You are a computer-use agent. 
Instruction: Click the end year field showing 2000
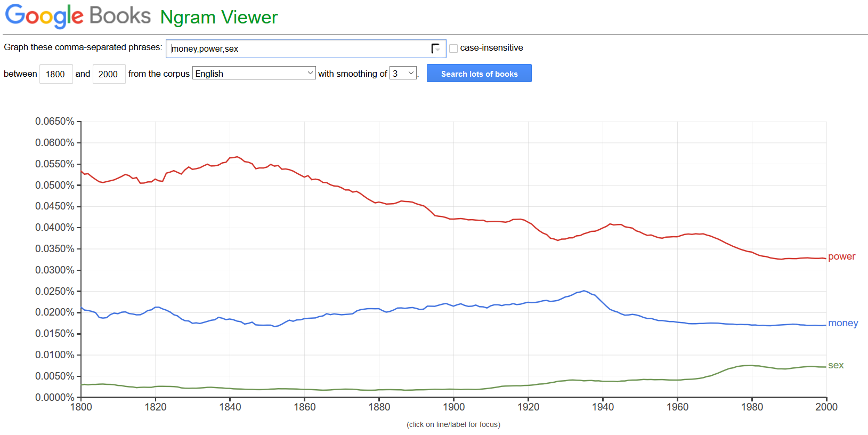point(108,74)
